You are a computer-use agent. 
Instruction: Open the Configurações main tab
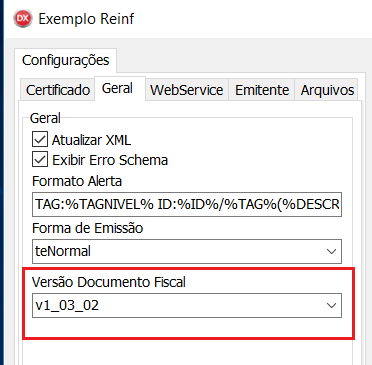pos(66,60)
